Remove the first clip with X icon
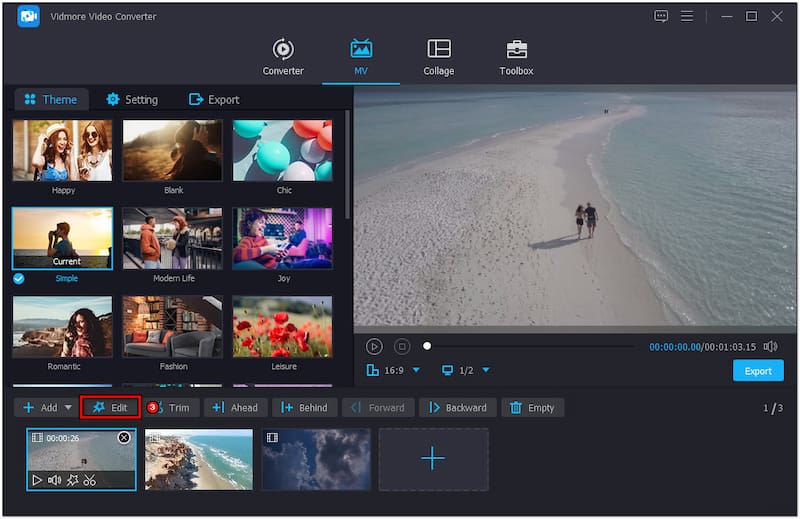The height and width of the screenshot is (519, 800). 124,438
